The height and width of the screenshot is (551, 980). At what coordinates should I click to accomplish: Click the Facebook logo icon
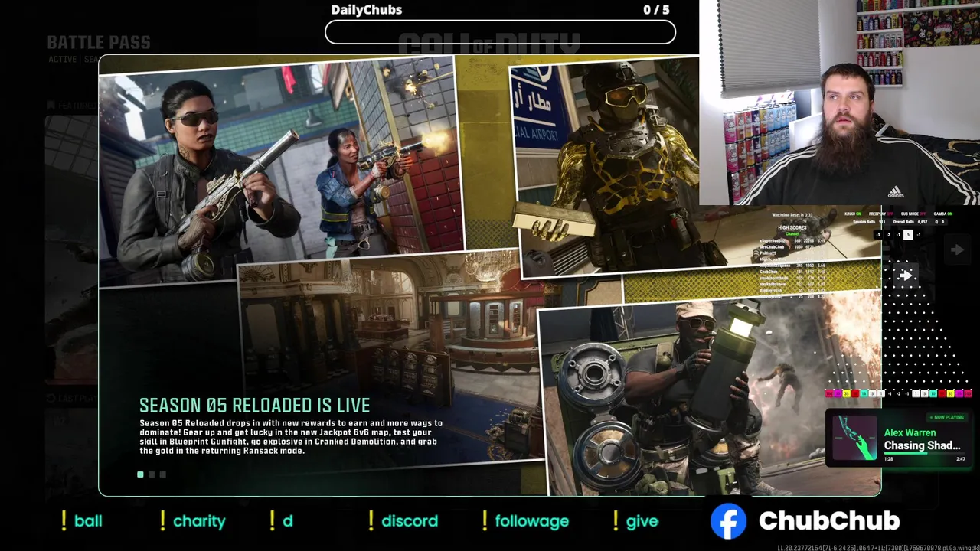[728, 521]
